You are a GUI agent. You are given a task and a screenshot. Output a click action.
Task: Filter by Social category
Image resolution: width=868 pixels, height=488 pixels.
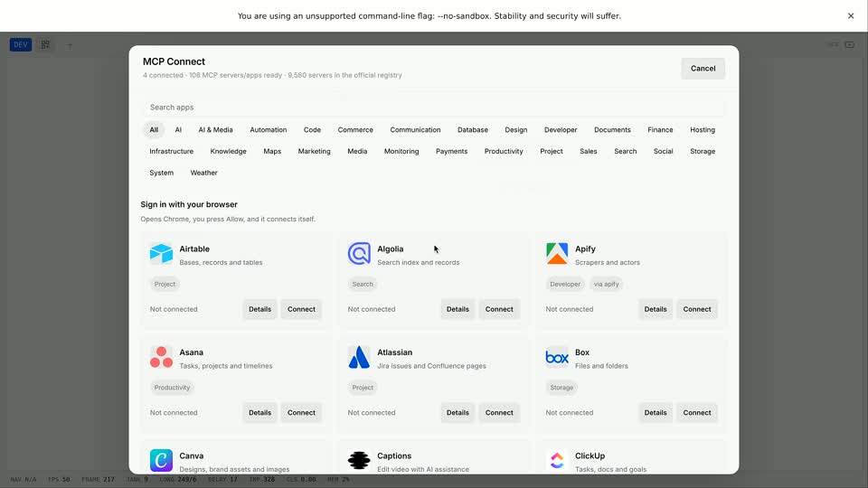tap(663, 152)
